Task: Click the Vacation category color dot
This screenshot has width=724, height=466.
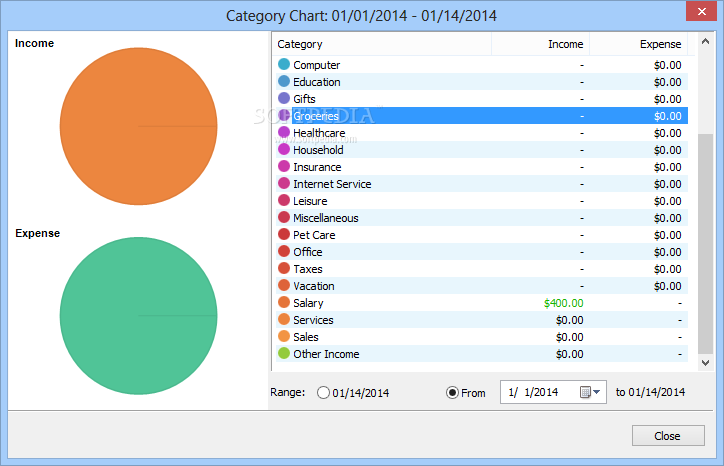Action: 284,285
